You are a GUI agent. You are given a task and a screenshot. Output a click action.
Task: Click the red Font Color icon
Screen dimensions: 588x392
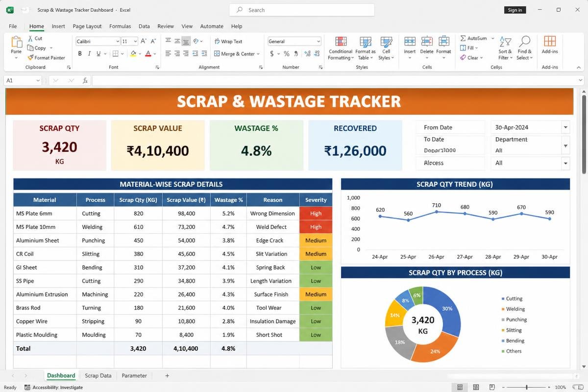click(x=147, y=54)
